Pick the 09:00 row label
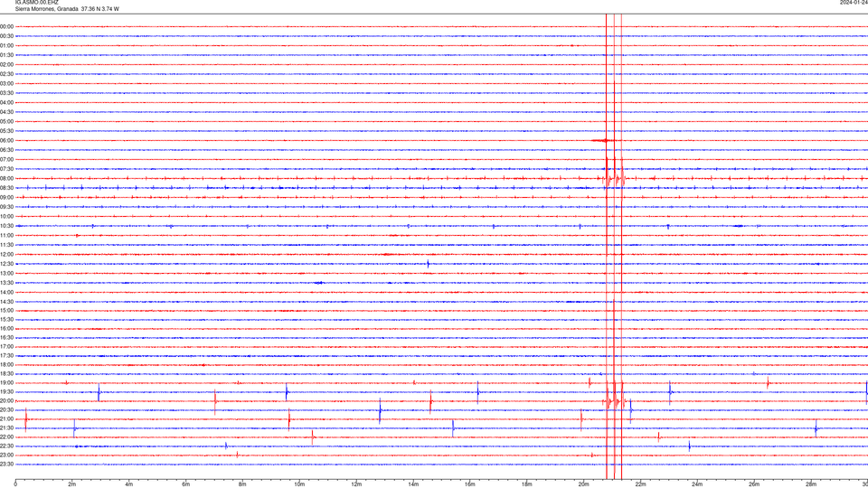The height and width of the screenshot is (488, 868). 6,197
